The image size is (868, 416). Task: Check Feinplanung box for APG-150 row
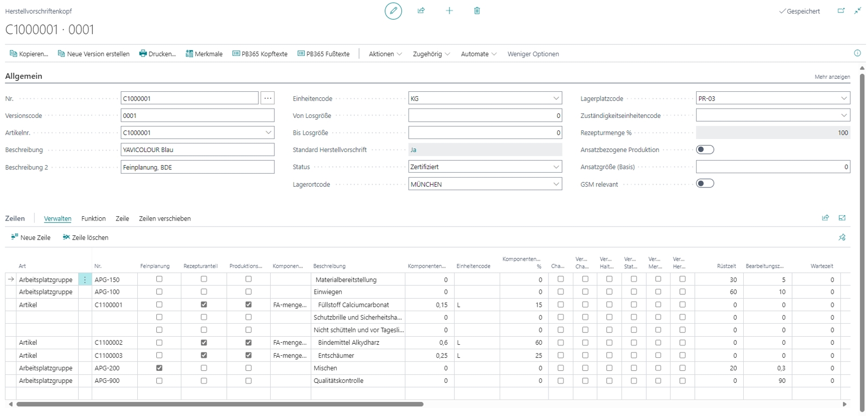(159, 279)
